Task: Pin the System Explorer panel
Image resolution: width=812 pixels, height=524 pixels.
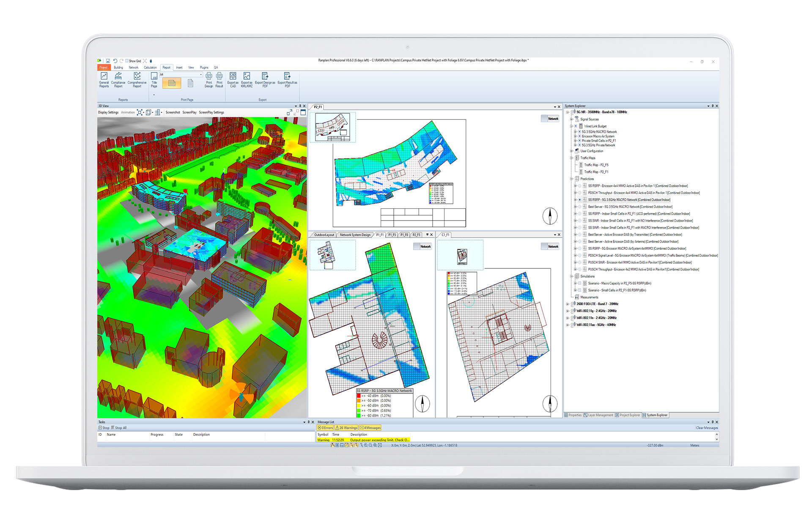Action: (x=713, y=106)
